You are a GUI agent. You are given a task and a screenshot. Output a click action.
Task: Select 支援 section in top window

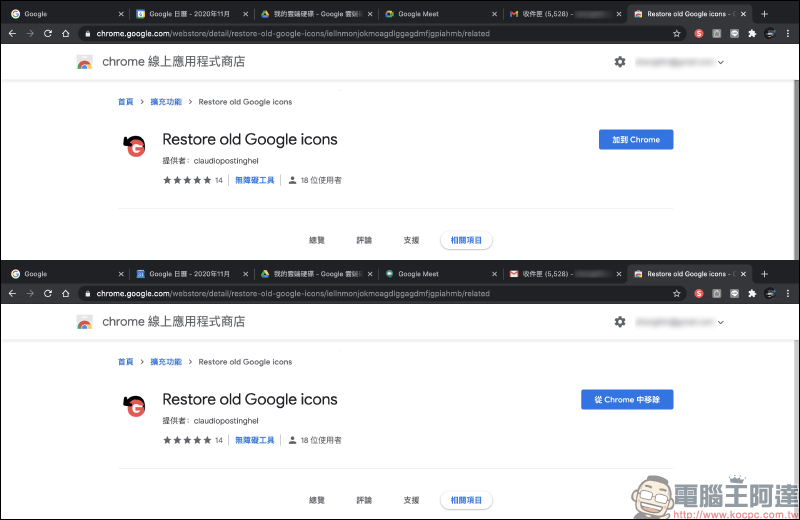click(x=411, y=240)
